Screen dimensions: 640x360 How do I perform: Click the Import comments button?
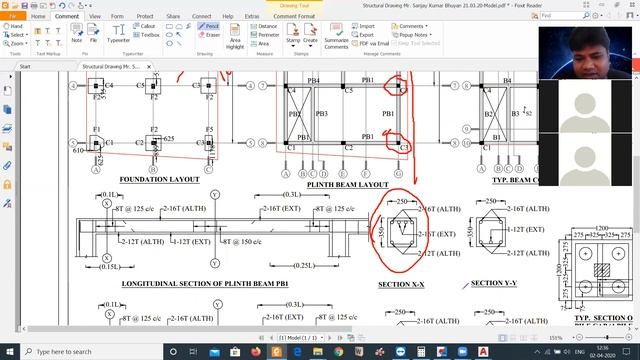pyautogui.click(x=363, y=26)
